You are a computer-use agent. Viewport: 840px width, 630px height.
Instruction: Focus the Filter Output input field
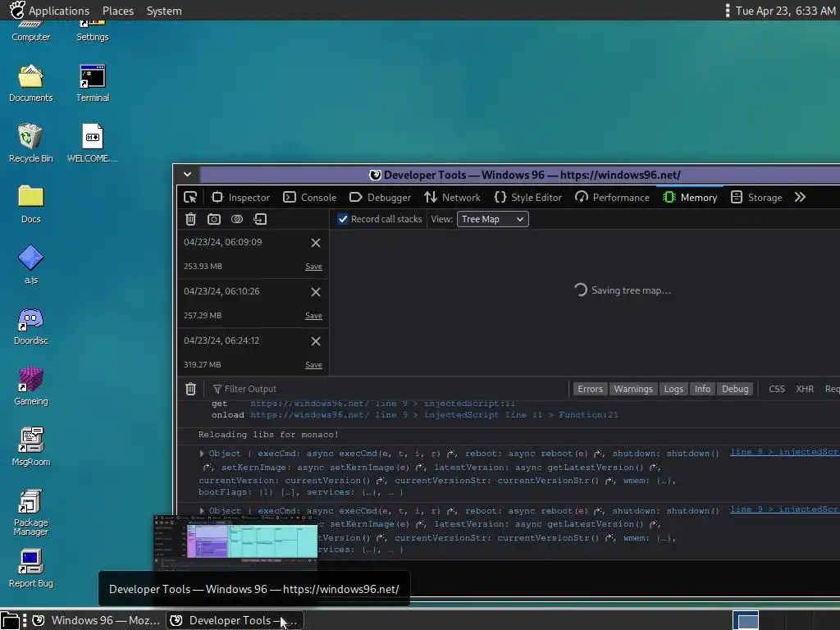coord(388,389)
